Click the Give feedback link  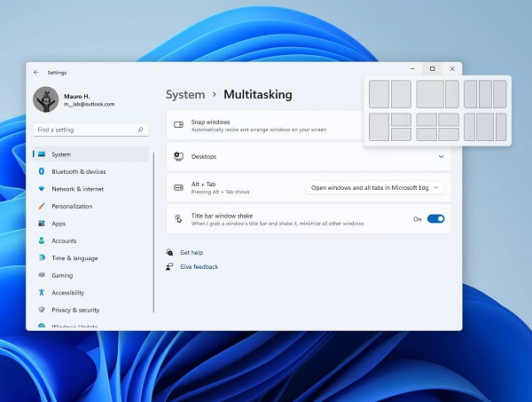point(199,266)
